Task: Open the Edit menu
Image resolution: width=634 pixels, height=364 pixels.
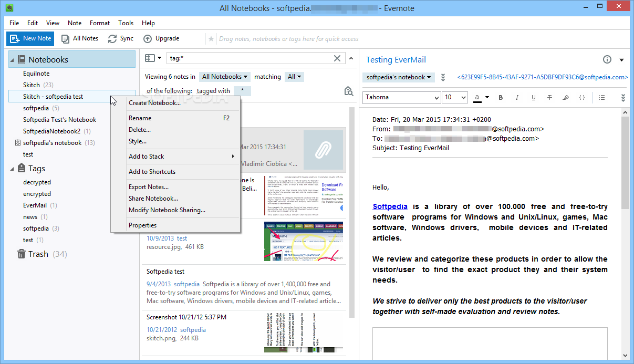Action: (33, 23)
